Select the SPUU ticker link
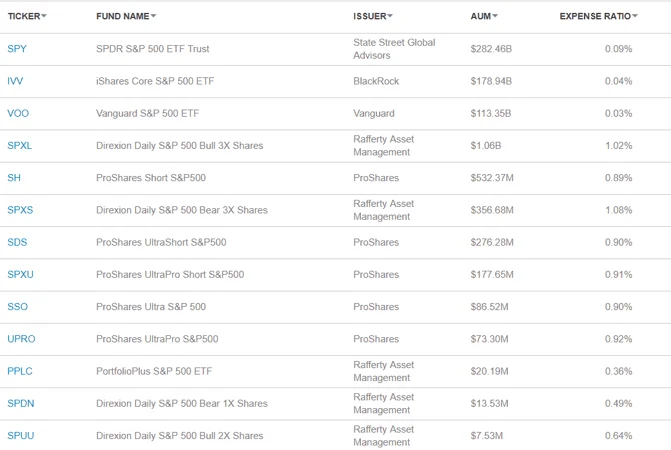 (x=20, y=436)
